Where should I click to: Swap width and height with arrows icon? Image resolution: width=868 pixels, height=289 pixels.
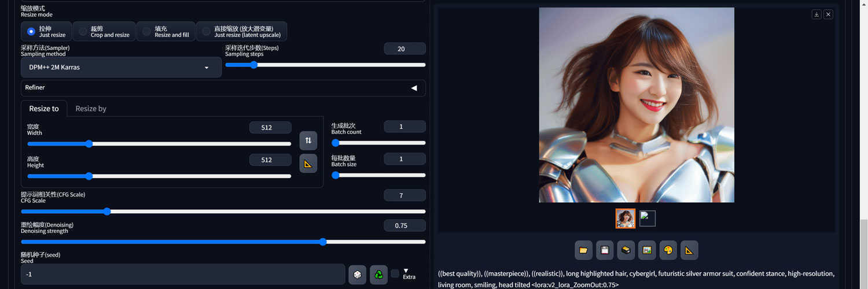[x=308, y=140]
